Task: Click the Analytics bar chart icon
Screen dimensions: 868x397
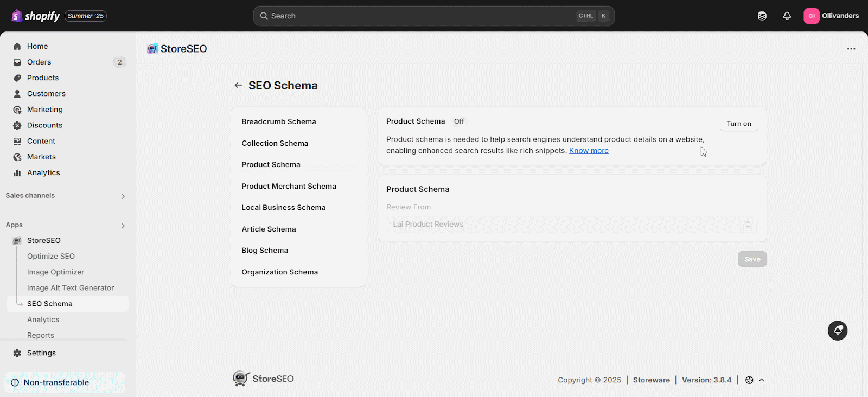Action: click(x=17, y=173)
